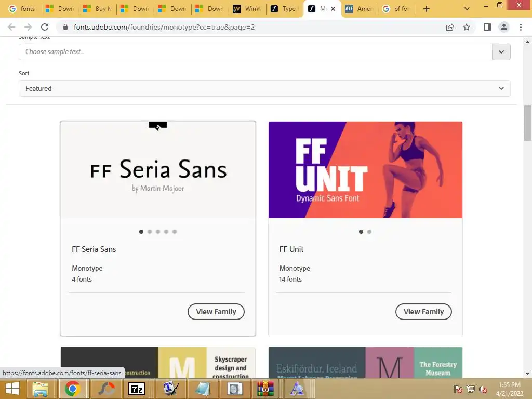Switch to the WinW tab
The height and width of the screenshot is (399, 532).
248,9
